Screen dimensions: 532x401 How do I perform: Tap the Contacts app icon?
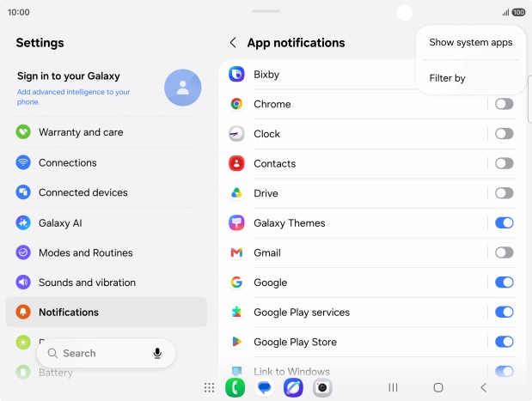(x=236, y=163)
